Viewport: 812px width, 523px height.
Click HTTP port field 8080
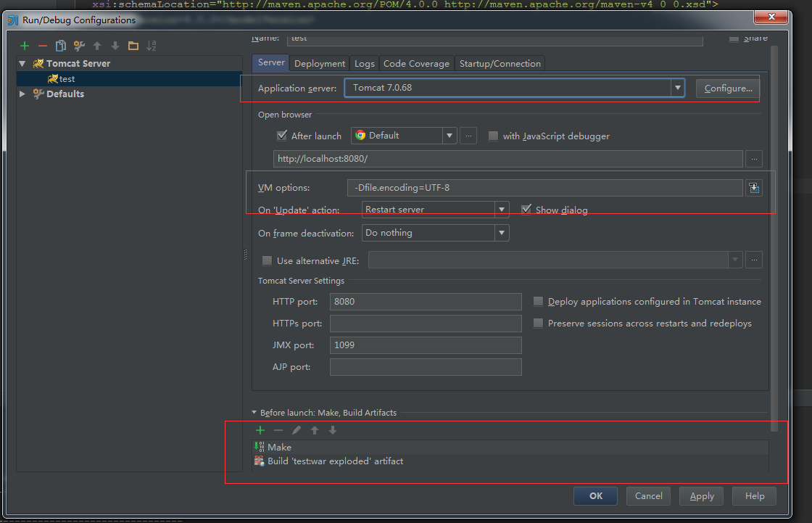pyautogui.click(x=426, y=302)
